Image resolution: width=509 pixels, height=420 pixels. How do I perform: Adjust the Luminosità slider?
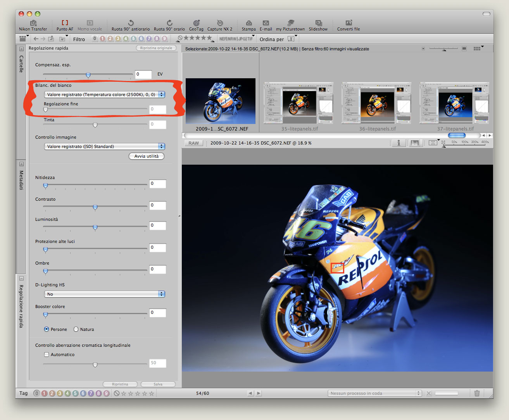[95, 227]
